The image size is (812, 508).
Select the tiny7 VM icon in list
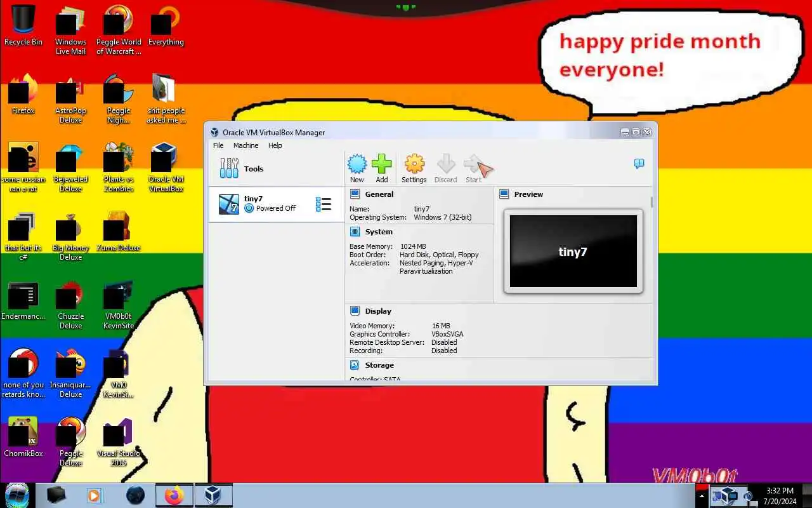pos(229,204)
